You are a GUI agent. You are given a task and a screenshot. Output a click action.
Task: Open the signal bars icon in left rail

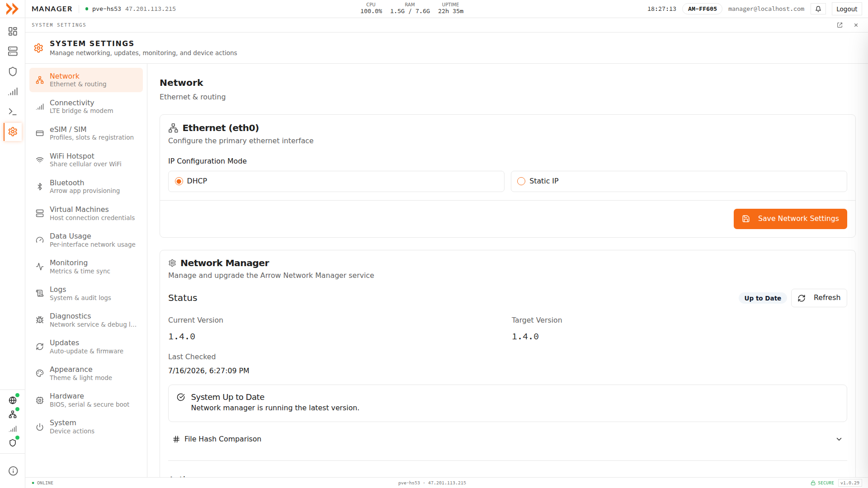(x=13, y=92)
